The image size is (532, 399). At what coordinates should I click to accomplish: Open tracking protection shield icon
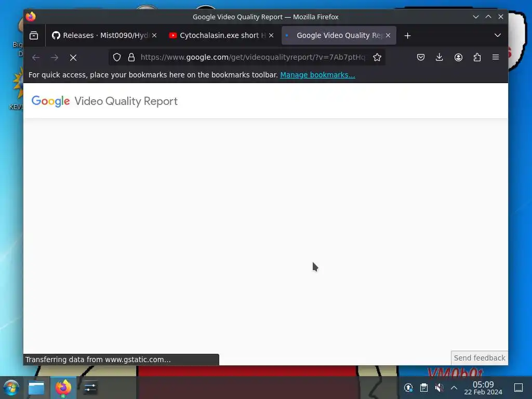point(117,57)
